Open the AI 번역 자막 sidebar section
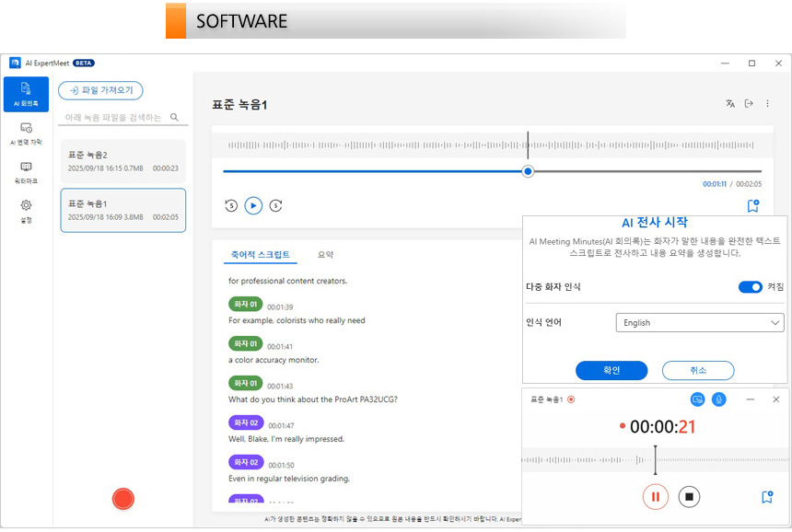This screenshot has width=792, height=532. coord(26,133)
